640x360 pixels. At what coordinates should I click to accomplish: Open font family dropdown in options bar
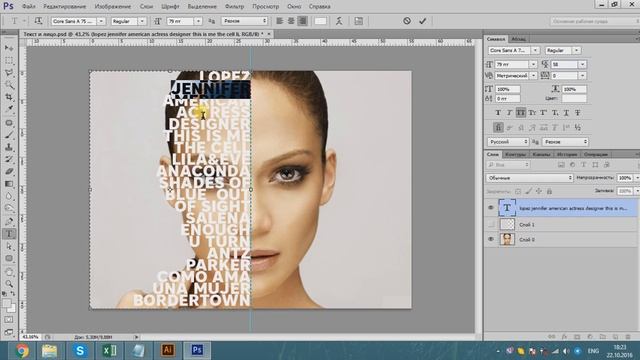(101, 21)
